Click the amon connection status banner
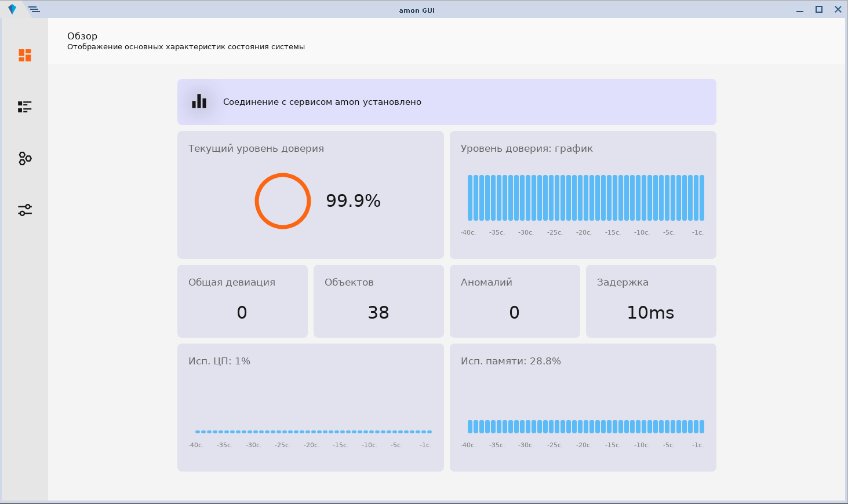The height and width of the screenshot is (504, 848). pos(446,102)
